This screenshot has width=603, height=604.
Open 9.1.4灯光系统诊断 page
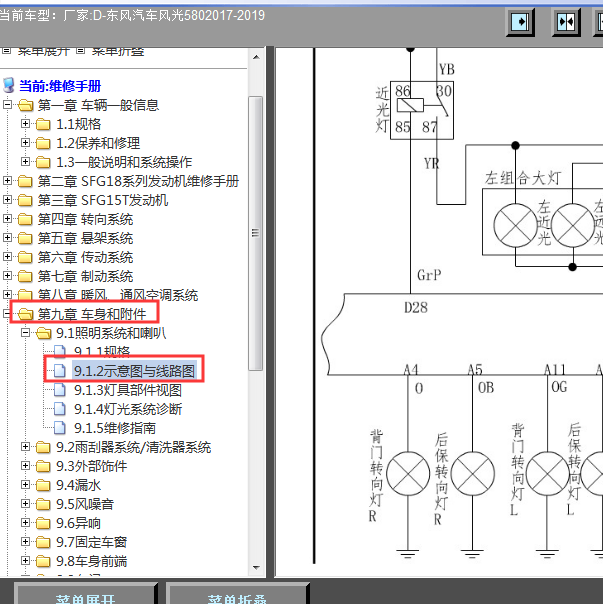point(128,409)
